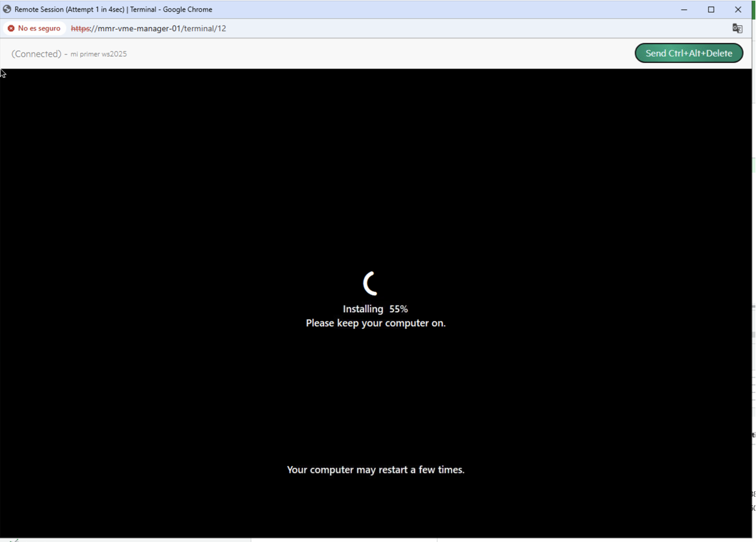Select the terminal/12 path in the address bar
This screenshot has height=542, width=756.
tap(202, 28)
